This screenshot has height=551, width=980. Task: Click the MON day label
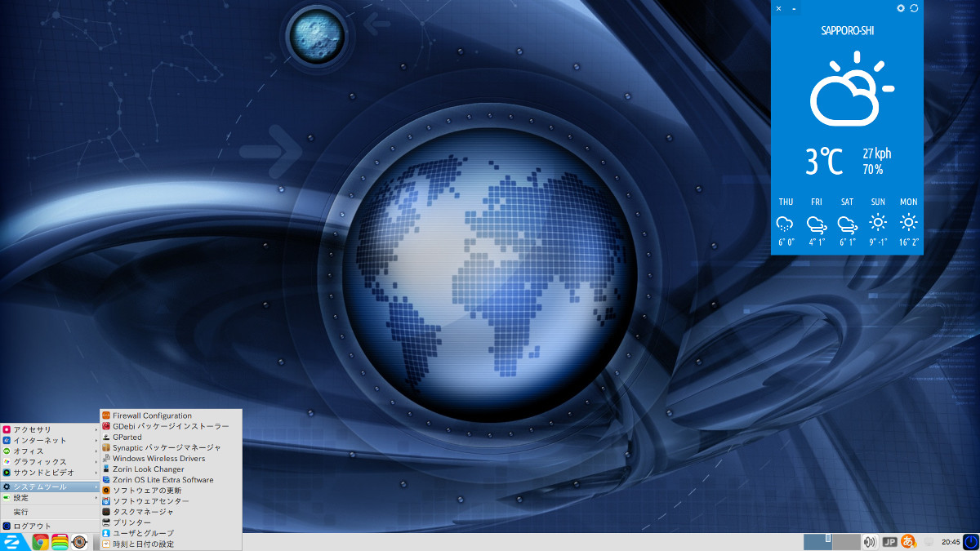[909, 202]
